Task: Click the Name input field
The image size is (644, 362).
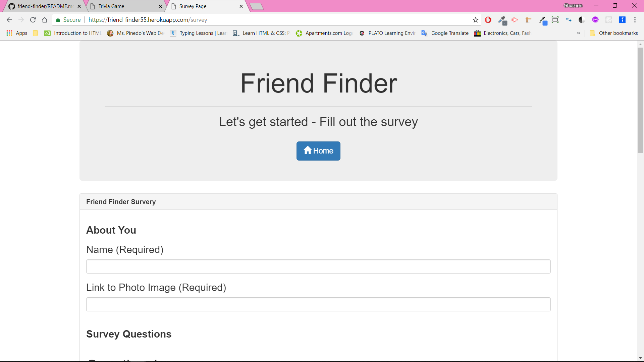Action: tap(318, 266)
